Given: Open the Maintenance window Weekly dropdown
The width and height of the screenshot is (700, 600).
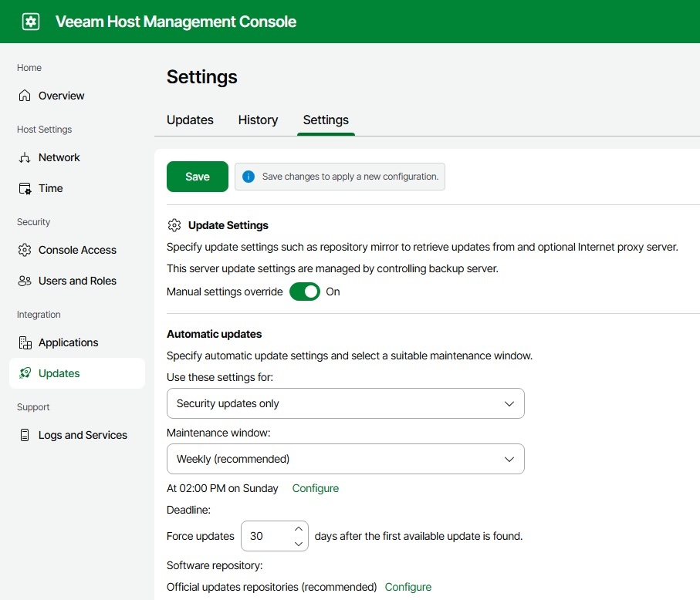Looking at the screenshot, I should pyautogui.click(x=345, y=459).
